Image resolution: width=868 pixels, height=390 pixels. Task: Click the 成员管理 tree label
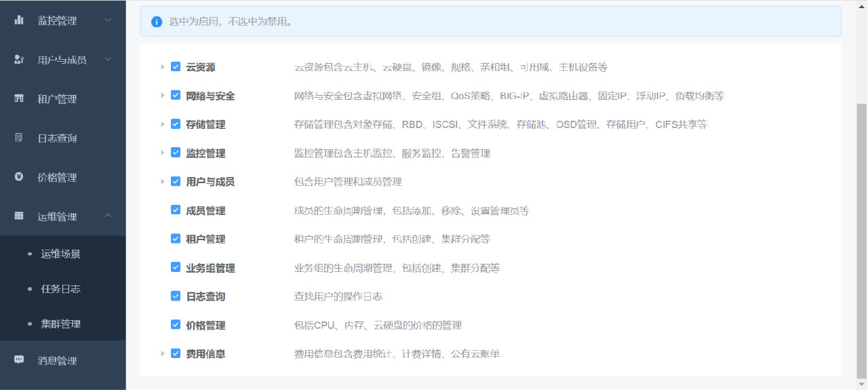tap(205, 211)
